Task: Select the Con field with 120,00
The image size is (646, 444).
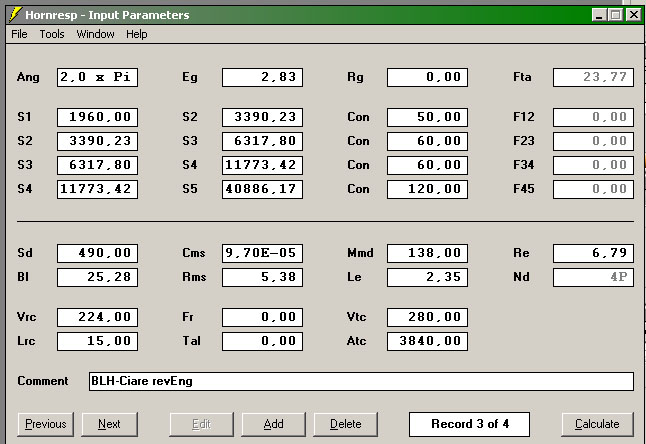Action: [x=427, y=189]
